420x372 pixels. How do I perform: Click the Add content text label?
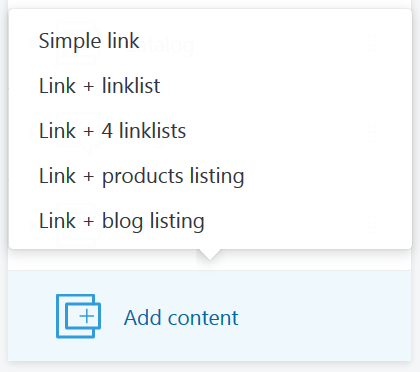[181, 318]
